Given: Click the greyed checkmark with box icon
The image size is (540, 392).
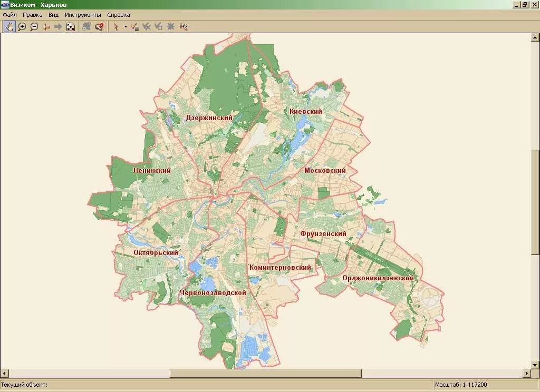Looking at the screenshot, I should 158,26.
